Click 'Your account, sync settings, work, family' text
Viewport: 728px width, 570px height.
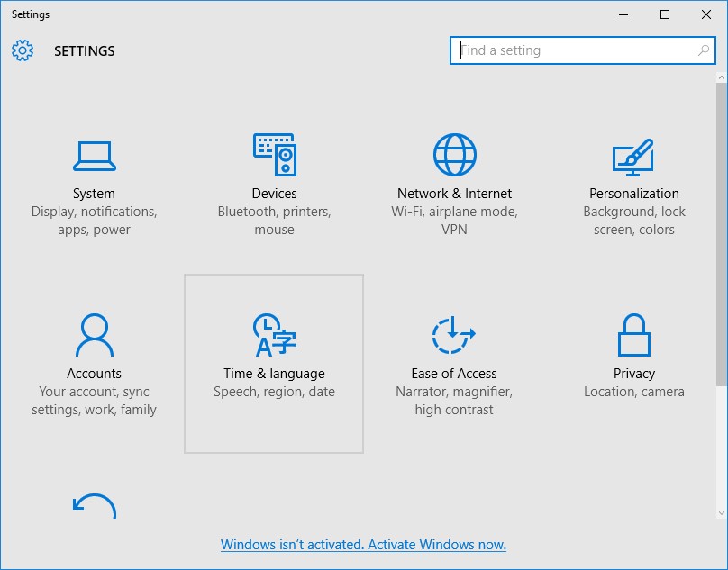(x=95, y=401)
